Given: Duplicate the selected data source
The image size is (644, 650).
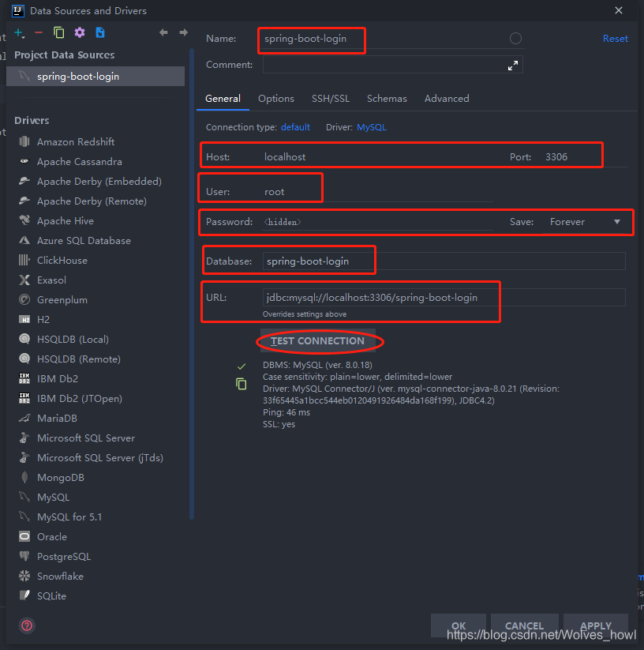Looking at the screenshot, I should [59, 32].
